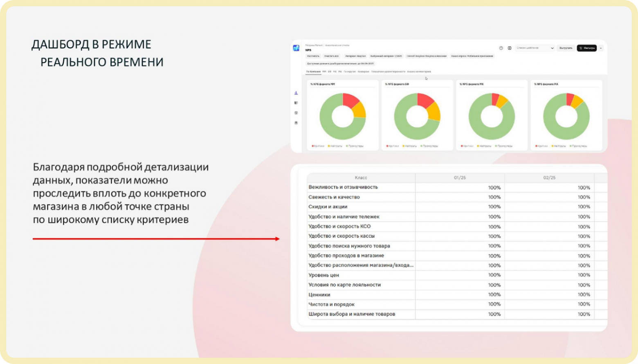Expand the caret beside the Фильтры button
The height and width of the screenshot is (364, 638).
(x=600, y=48)
